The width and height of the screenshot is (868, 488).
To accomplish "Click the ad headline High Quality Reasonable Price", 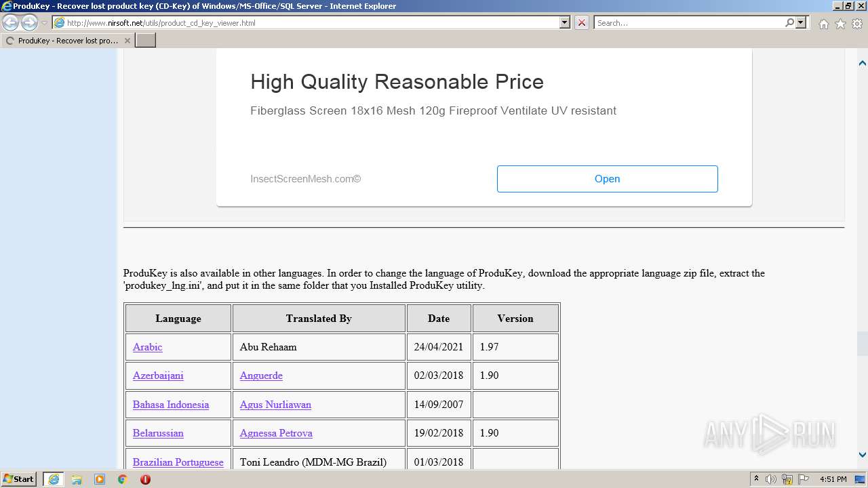I will tap(397, 82).
